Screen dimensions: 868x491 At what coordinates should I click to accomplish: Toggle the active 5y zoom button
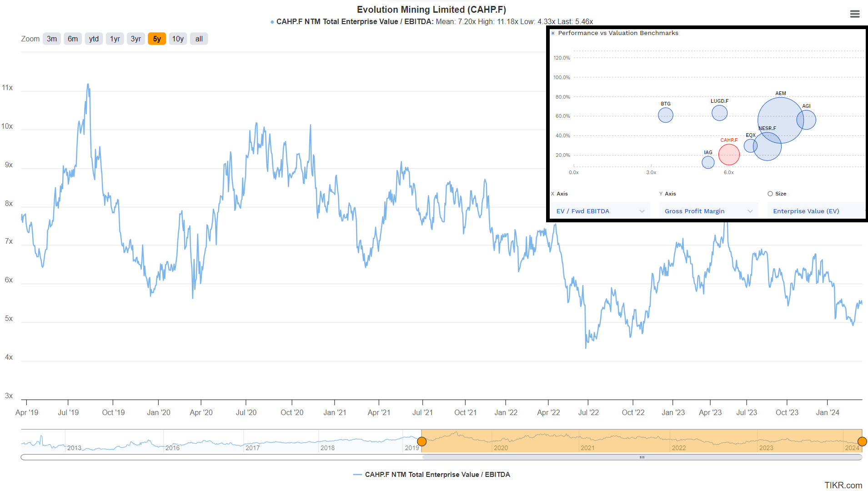point(156,39)
